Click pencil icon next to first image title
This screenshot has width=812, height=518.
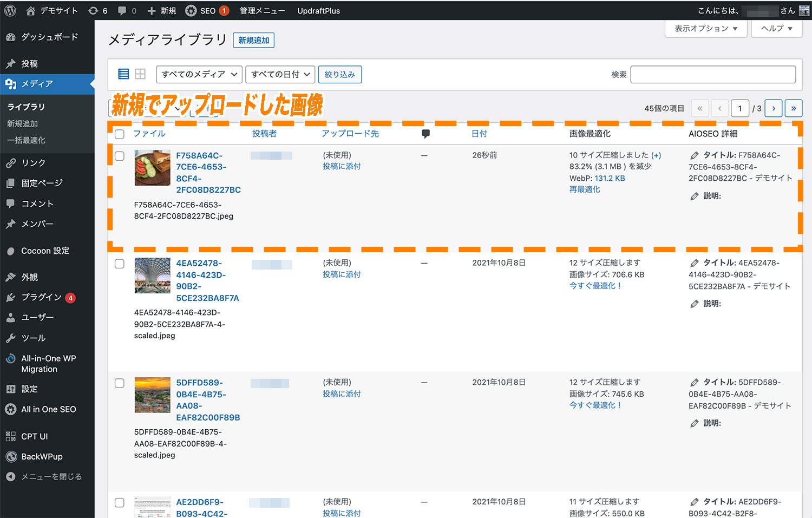[695, 155]
